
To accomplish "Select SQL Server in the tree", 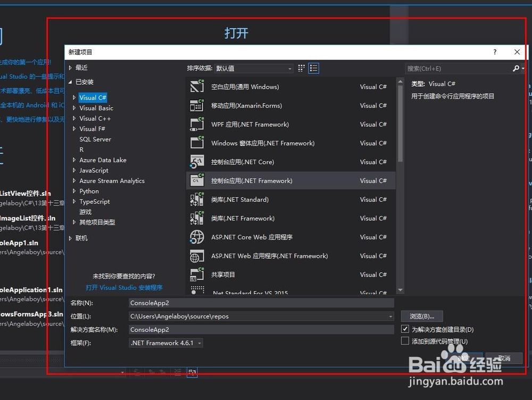I will point(95,139).
